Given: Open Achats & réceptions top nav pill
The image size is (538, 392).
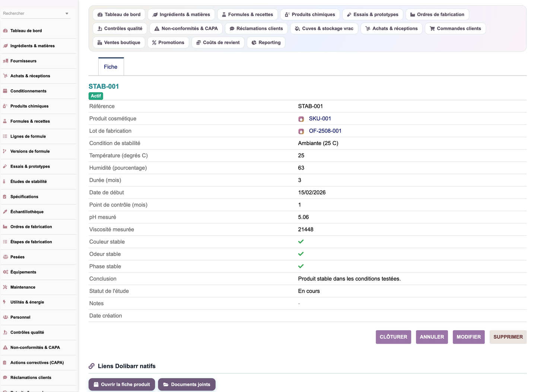Looking at the screenshot, I should [x=392, y=29].
